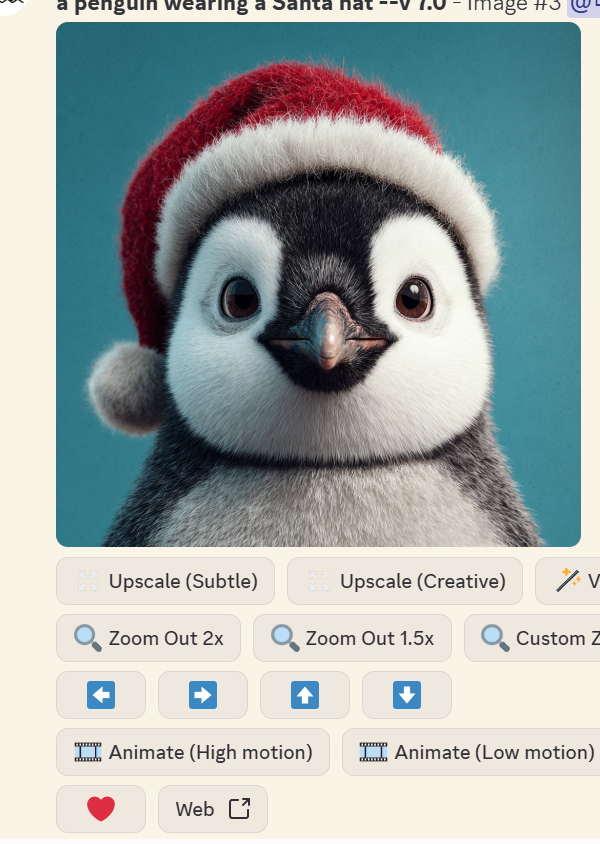Open the penguin Santa hat image
The width and height of the screenshot is (600, 844).
[319, 284]
